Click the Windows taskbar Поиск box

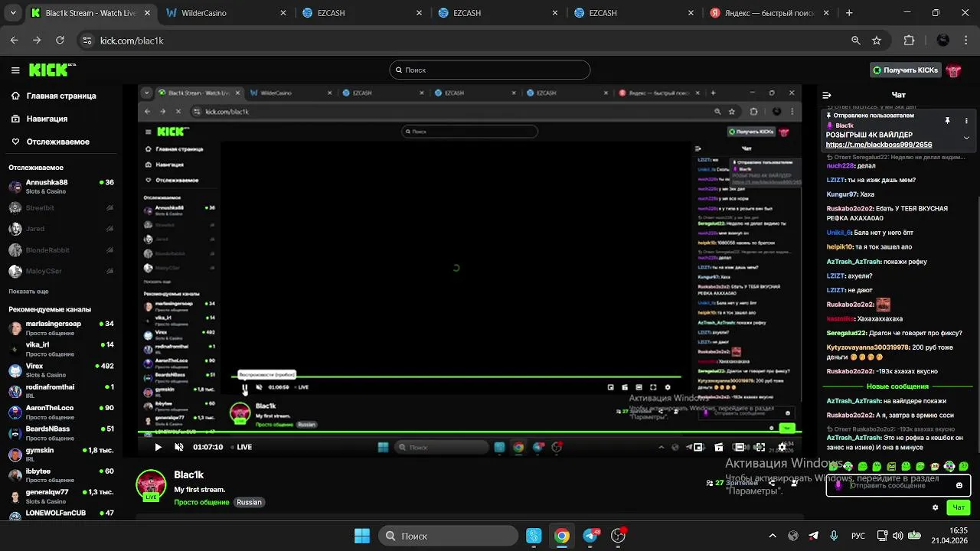pyautogui.click(x=449, y=536)
